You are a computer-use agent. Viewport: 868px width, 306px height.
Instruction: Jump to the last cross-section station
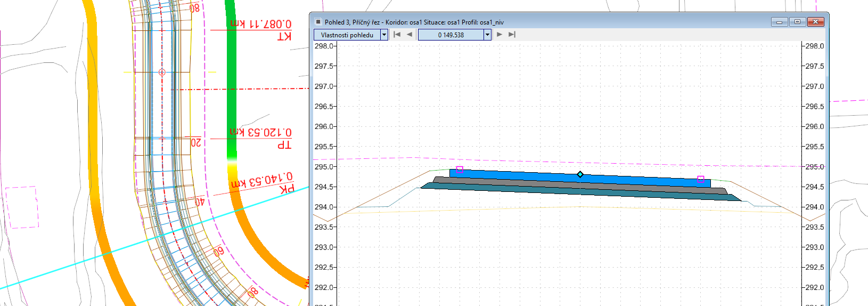512,35
